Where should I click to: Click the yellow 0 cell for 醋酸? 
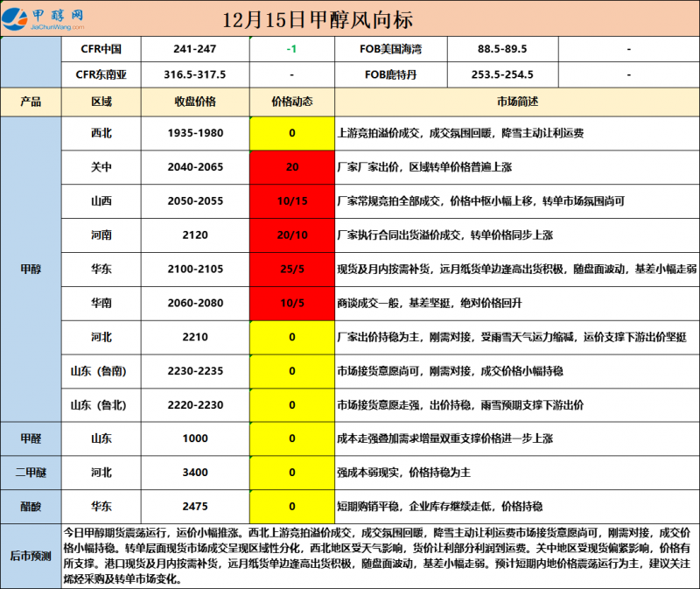pyautogui.click(x=291, y=506)
